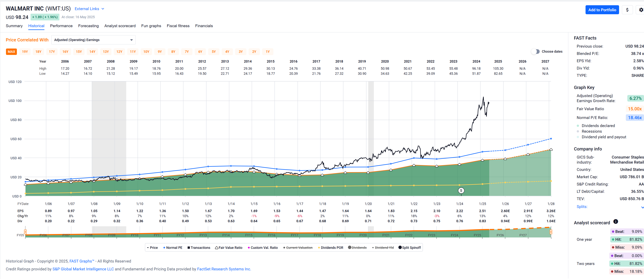Image resolution: width=644 pixels, height=279 pixels.
Task: Open Fiscal fitness tab
Action: [178, 26]
